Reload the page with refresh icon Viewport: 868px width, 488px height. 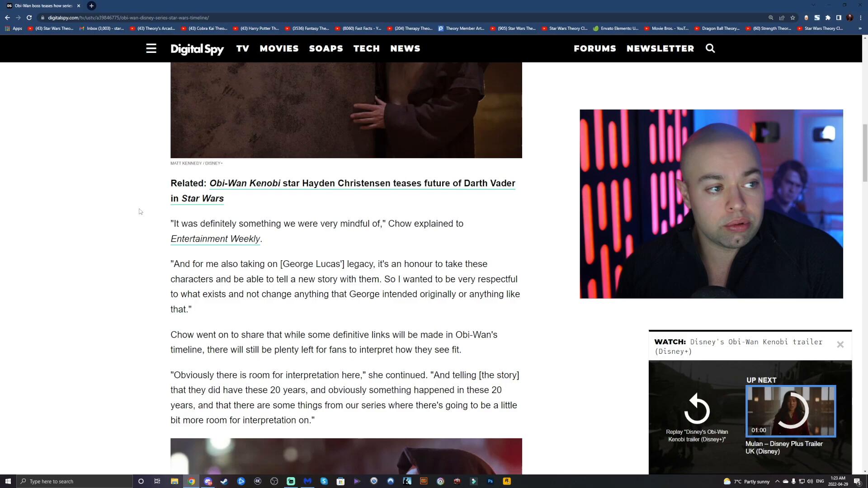click(29, 18)
